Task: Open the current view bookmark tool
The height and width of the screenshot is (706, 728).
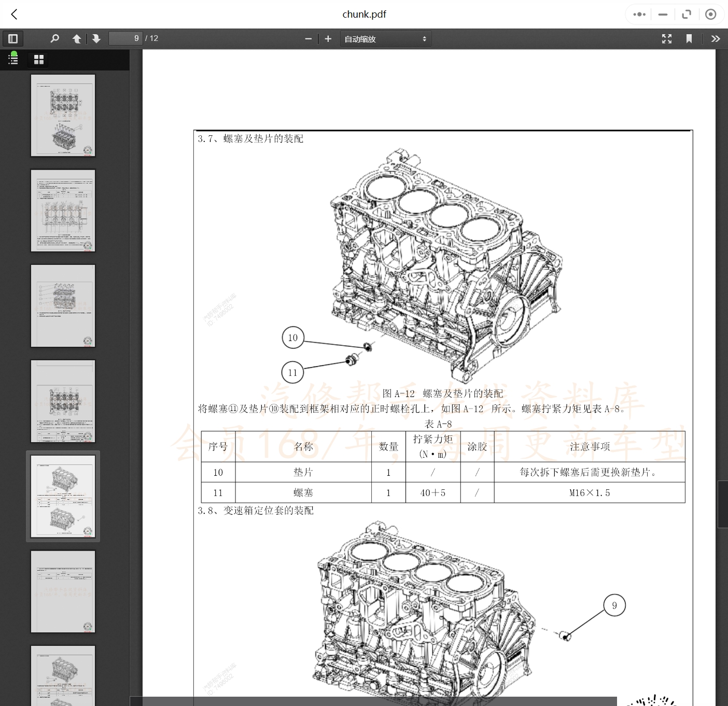Action: tap(689, 38)
